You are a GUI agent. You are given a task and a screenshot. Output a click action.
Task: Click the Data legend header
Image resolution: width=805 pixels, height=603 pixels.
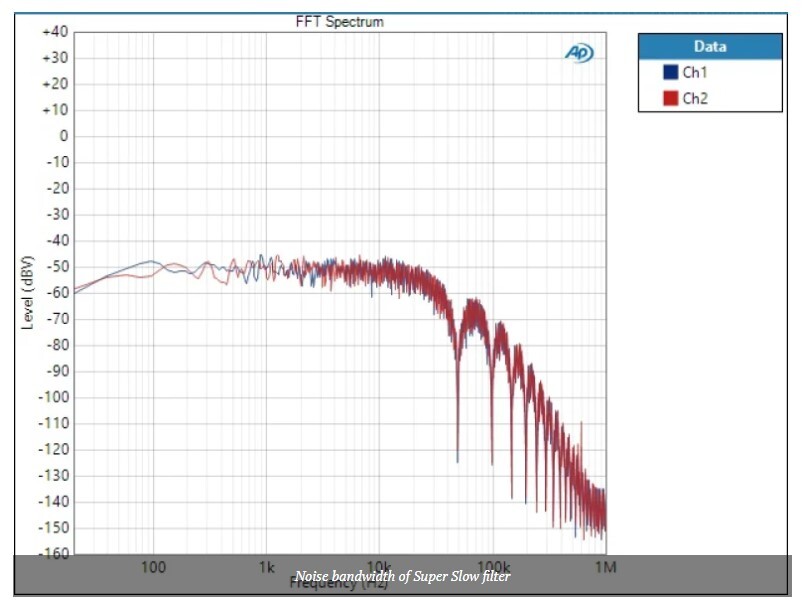710,47
